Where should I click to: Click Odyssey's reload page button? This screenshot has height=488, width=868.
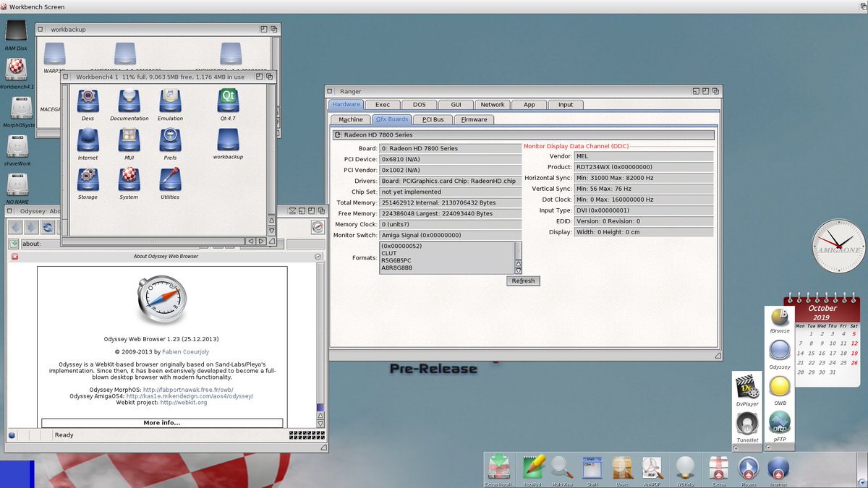[x=48, y=227]
